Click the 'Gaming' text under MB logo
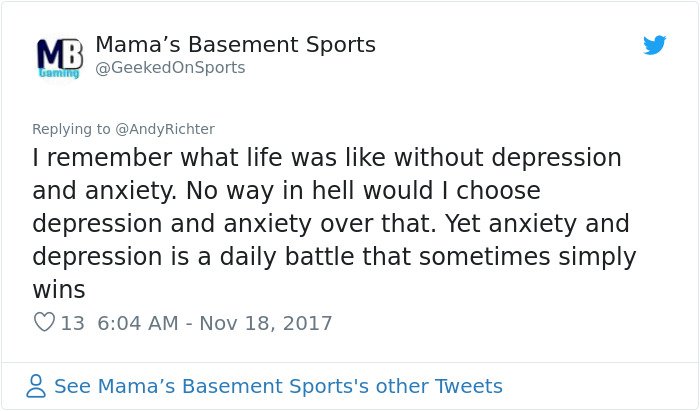The height and width of the screenshot is (411, 700). click(59, 73)
